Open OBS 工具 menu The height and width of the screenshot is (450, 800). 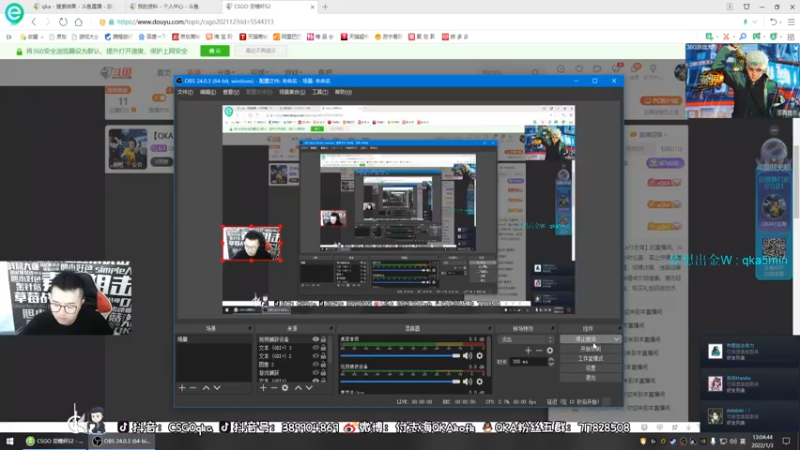coord(320,92)
